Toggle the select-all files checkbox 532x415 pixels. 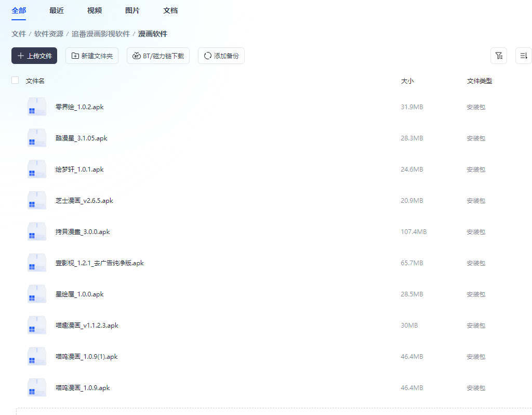(x=15, y=80)
